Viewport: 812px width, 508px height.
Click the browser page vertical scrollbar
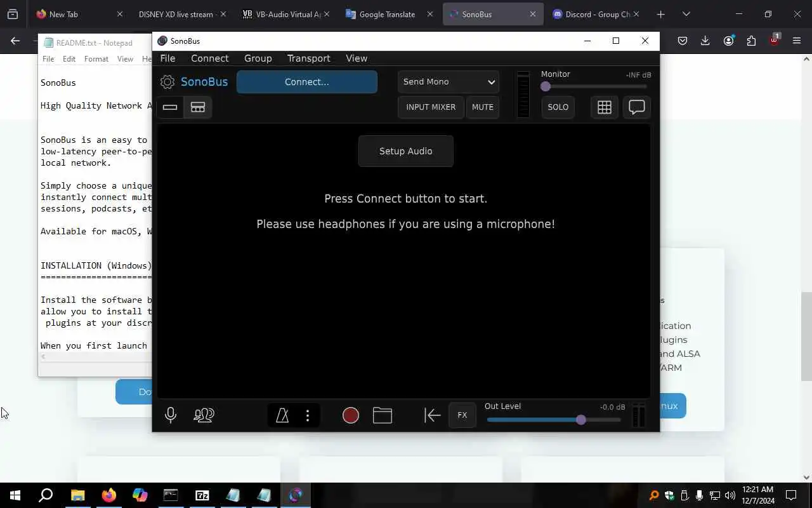pos(807,336)
